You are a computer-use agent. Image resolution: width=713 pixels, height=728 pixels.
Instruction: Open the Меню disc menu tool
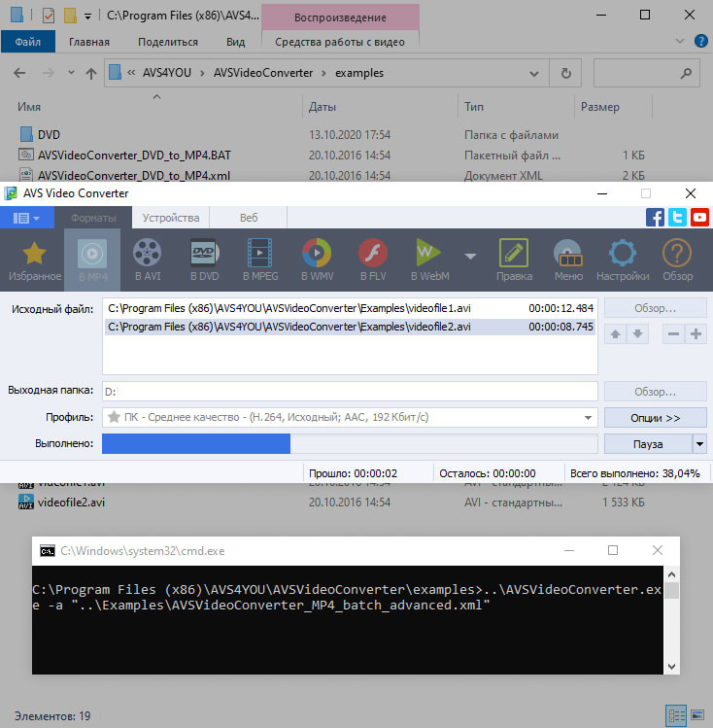[568, 260]
